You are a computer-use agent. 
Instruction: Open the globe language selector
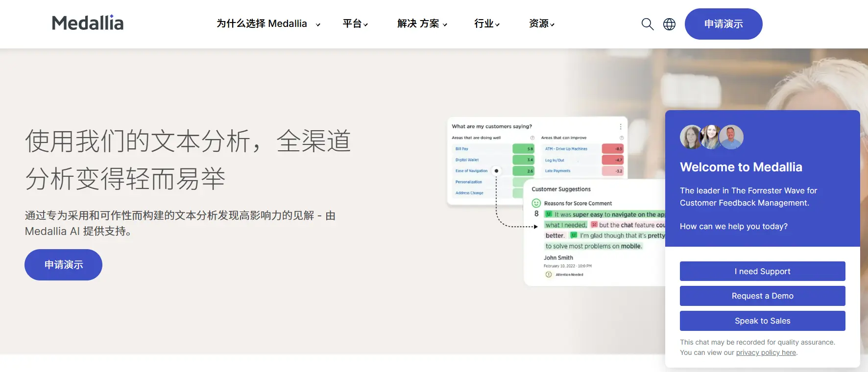(669, 24)
